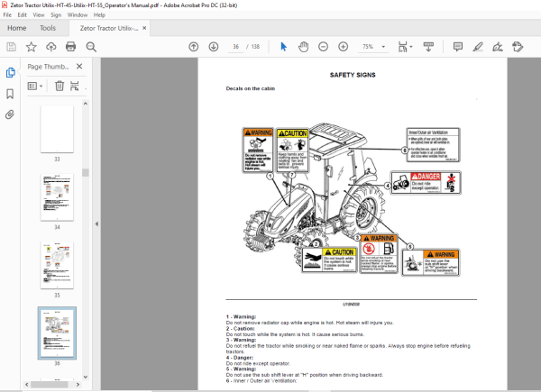Print the document using printer icon
541x392 pixels.
tap(70, 47)
